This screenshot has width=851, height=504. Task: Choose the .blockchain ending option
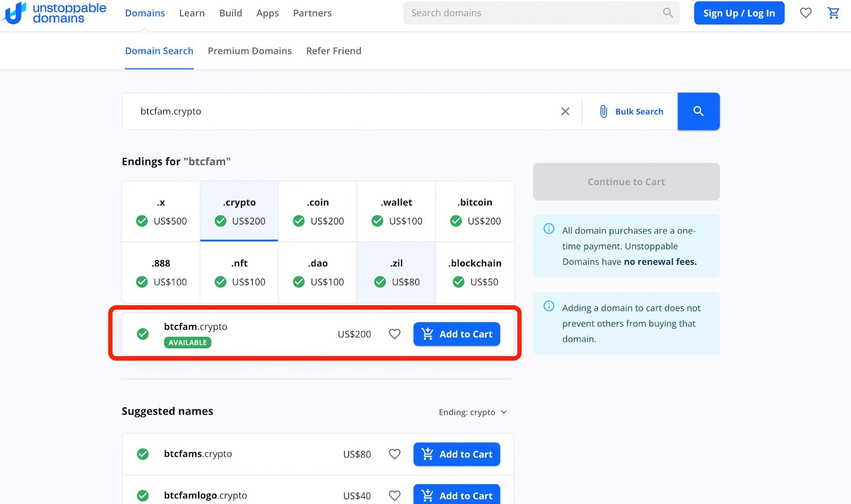point(475,272)
